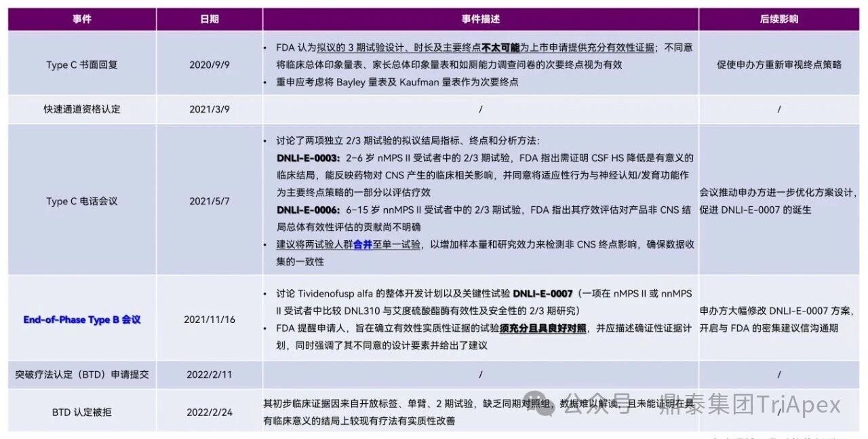Click the date cell 2020/9/9
The image size is (868, 439).
[210, 64]
